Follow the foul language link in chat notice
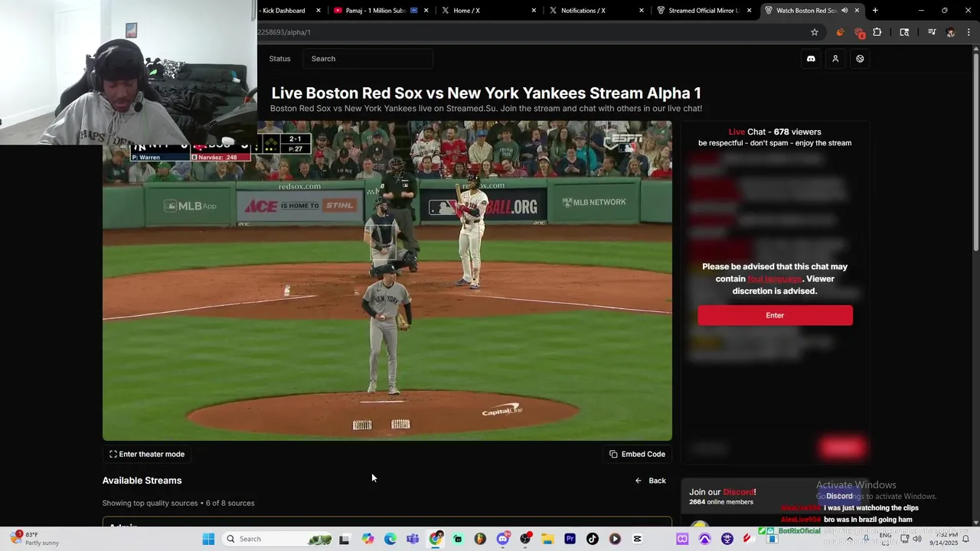The height and width of the screenshot is (551, 980). pos(775,279)
